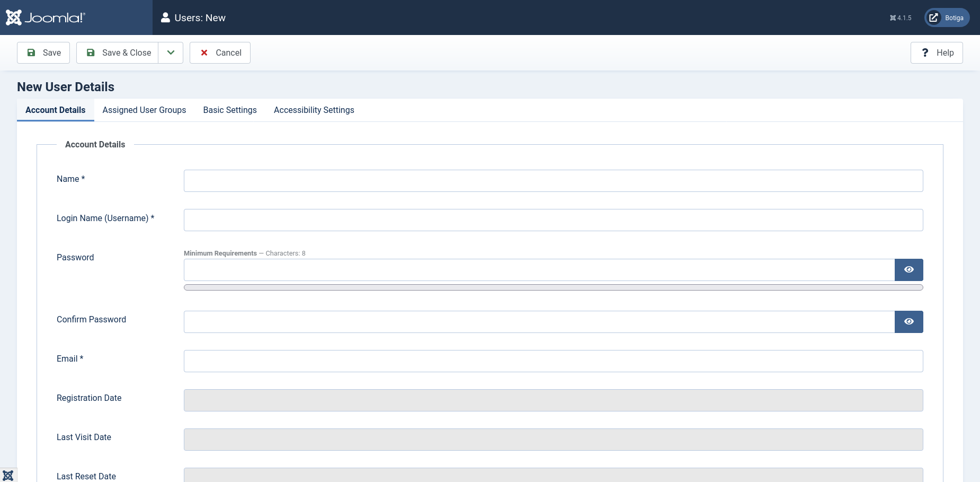Switch to the Assigned User Groups tab
The width and height of the screenshot is (980, 482).
(x=144, y=110)
